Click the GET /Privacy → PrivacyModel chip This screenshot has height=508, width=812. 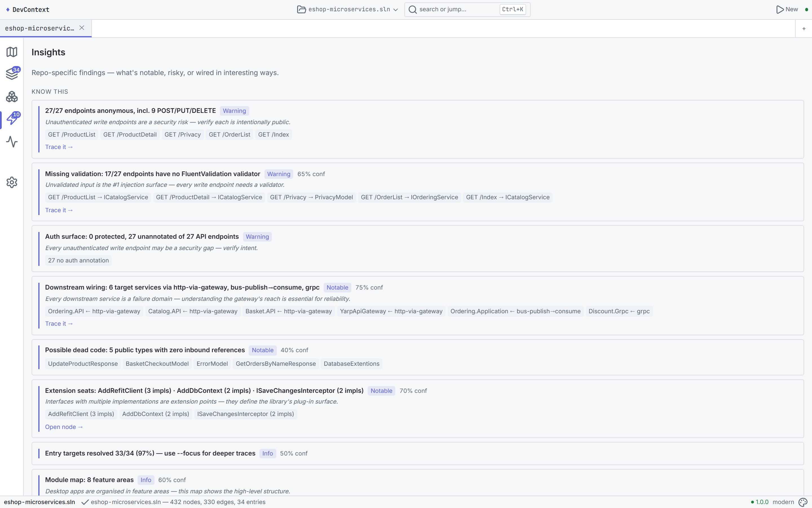(x=311, y=197)
